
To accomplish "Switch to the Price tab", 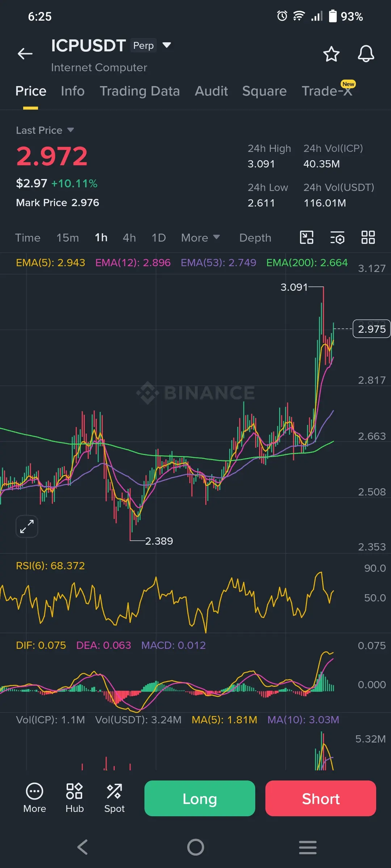I will tap(31, 91).
